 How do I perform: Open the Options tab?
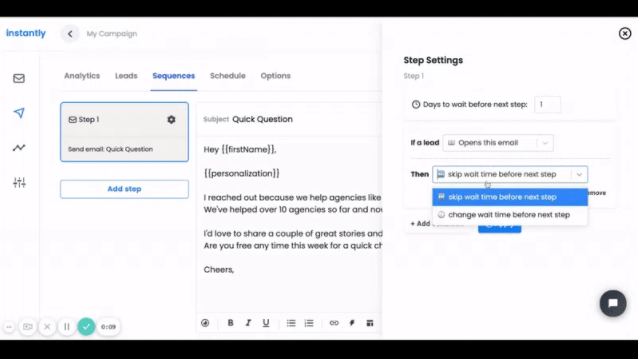(275, 76)
